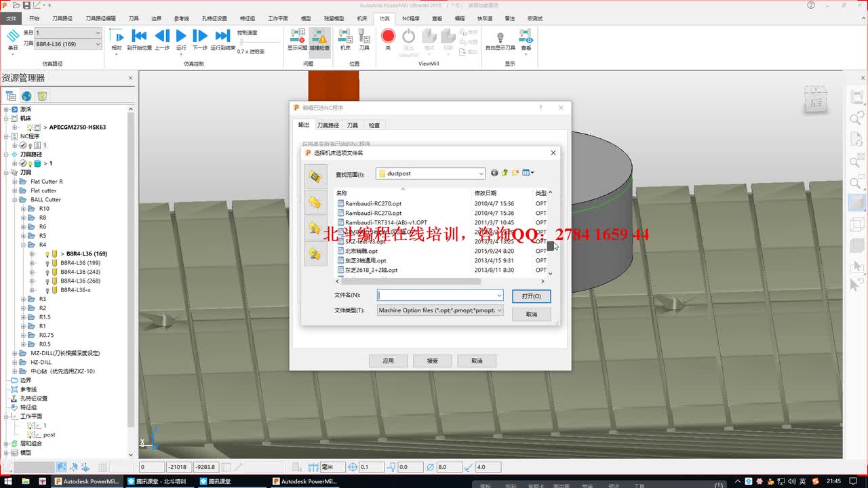The height and width of the screenshot is (488, 868).
Task: Expand the 激活 tree node
Action: point(6,109)
